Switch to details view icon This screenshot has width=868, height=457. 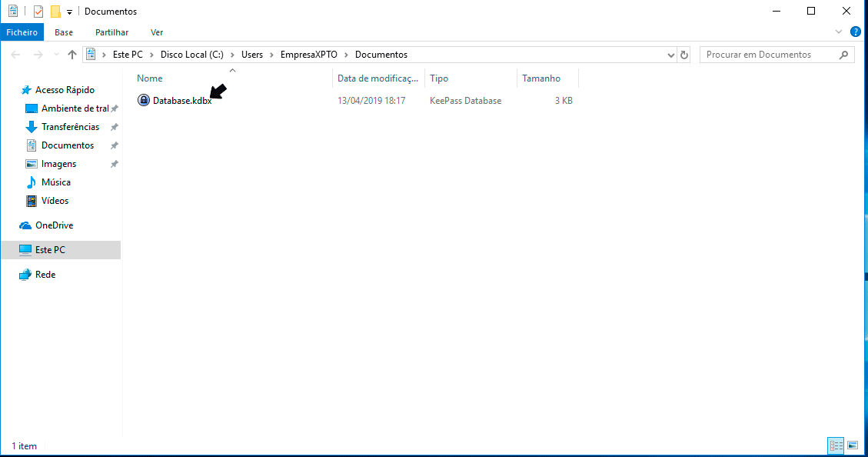point(836,445)
